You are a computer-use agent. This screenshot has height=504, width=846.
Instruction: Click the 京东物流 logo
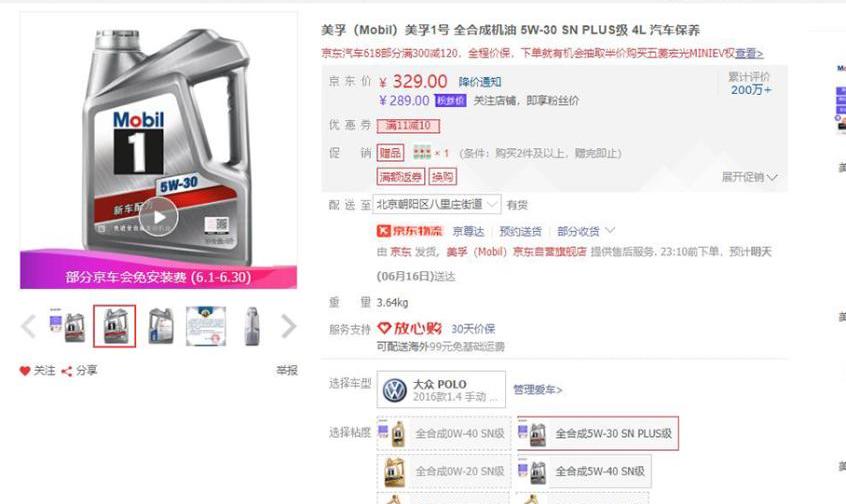pos(410,231)
